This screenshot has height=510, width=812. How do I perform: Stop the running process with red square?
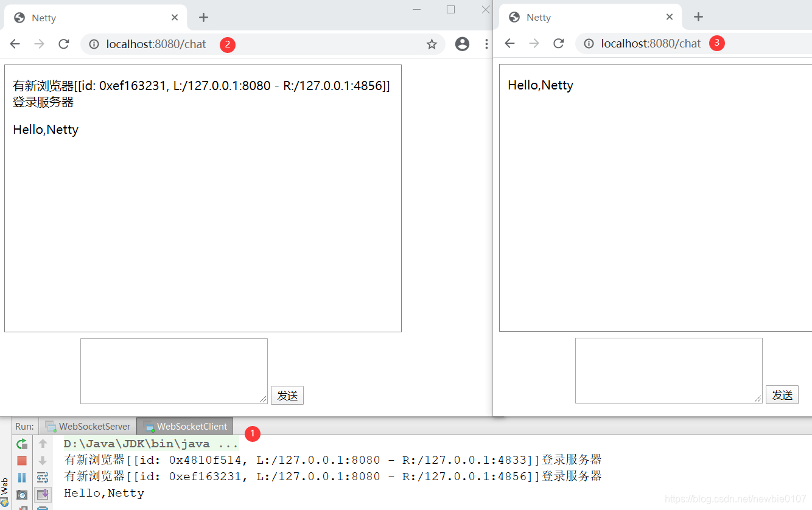tap(22, 461)
